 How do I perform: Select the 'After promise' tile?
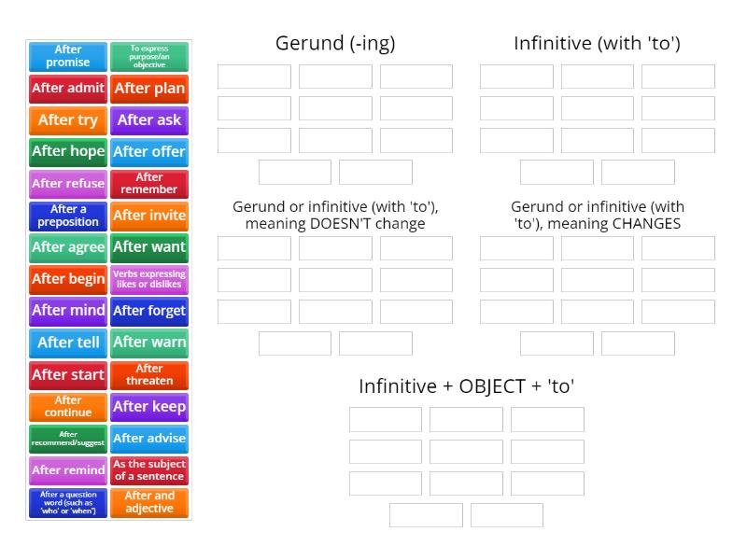click(67, 56)
